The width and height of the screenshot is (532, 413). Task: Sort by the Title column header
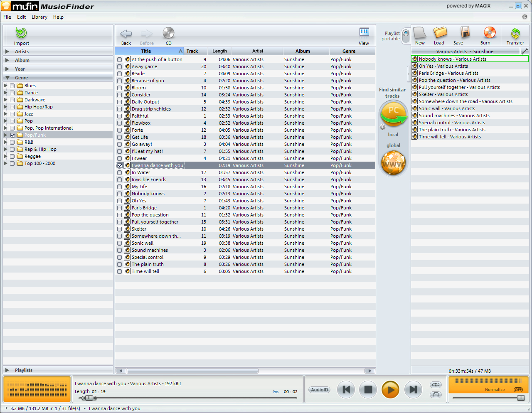click(x=149, y=51)
